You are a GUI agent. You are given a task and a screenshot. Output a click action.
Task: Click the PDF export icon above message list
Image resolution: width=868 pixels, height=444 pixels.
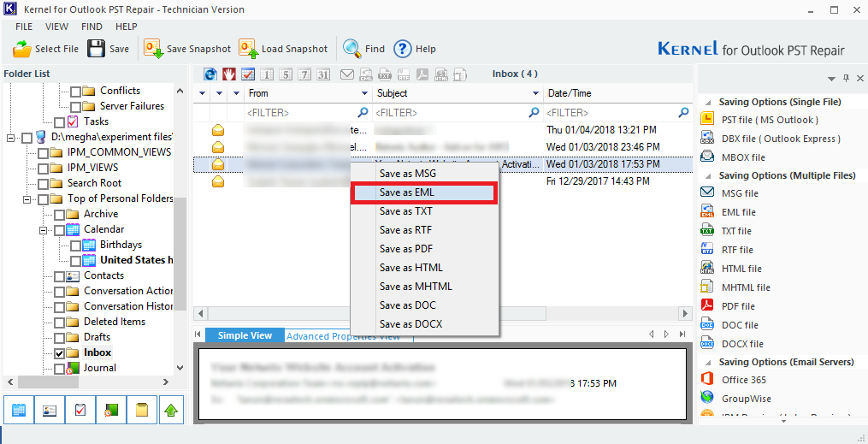(x=422, y=74)
